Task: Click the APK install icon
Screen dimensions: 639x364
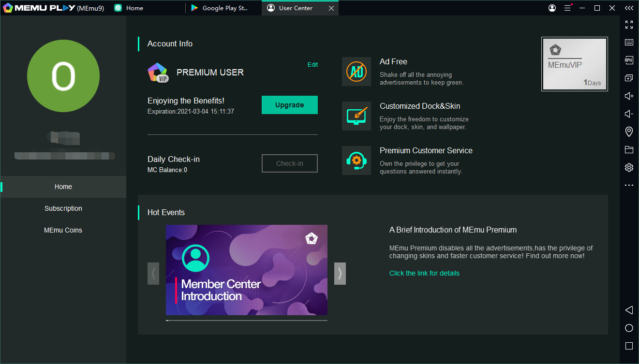Action: pos(629,60)
